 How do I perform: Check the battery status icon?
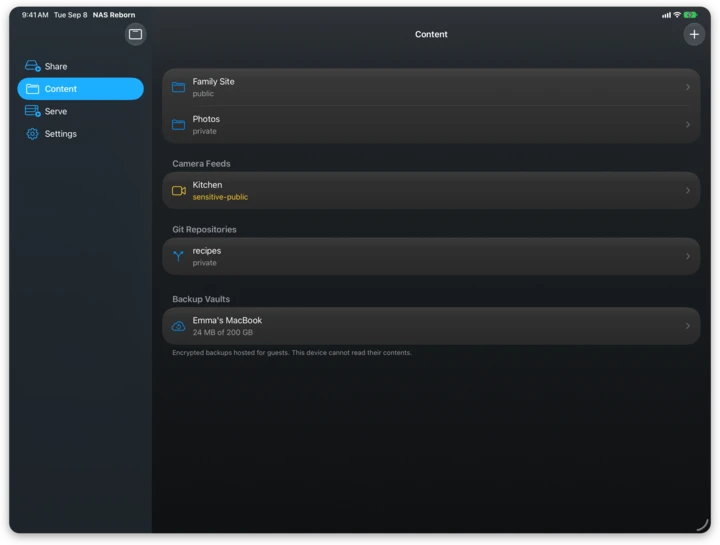tap(690, 15)
